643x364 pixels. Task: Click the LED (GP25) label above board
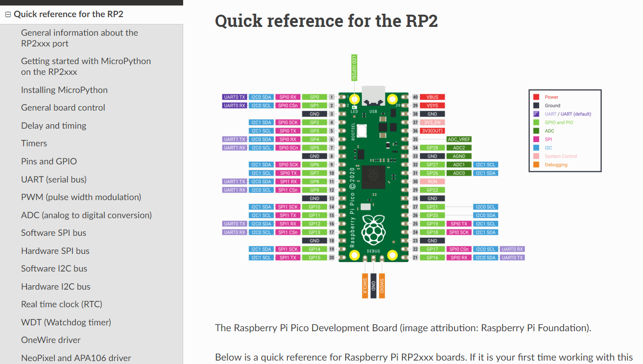353,67
